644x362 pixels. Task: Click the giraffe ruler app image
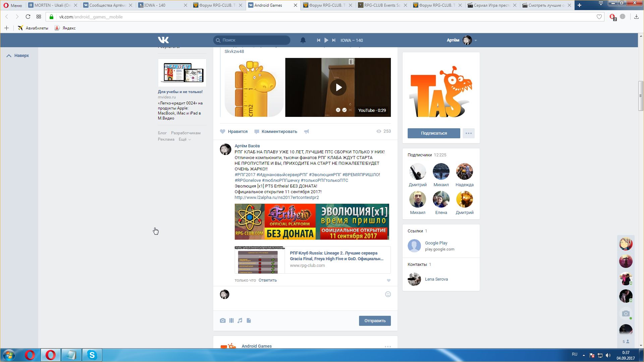click(x=254, y=88)
